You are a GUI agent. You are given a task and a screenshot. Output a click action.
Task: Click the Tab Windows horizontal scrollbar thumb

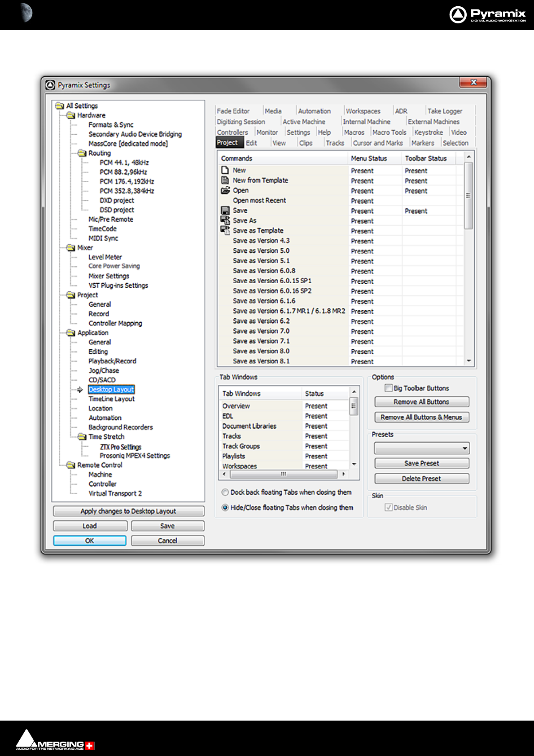pos(284,474)
